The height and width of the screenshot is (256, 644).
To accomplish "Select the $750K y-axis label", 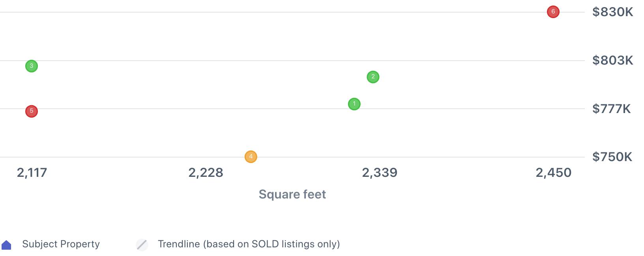I will [x=612, y=157].
